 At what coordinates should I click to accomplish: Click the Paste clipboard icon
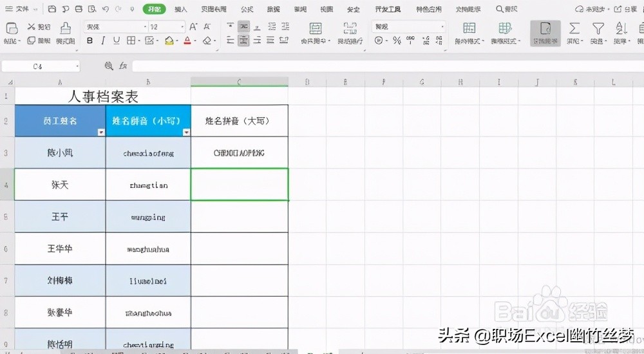pos(12,28)
